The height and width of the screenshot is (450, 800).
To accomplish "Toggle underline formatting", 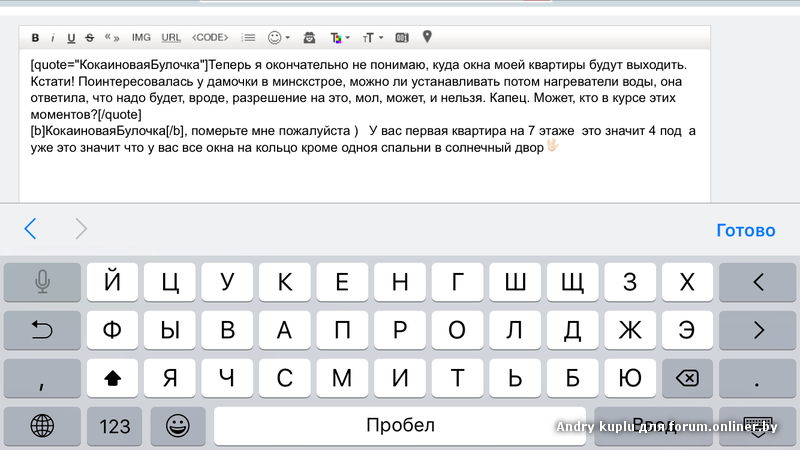I will tap(71, 38).
